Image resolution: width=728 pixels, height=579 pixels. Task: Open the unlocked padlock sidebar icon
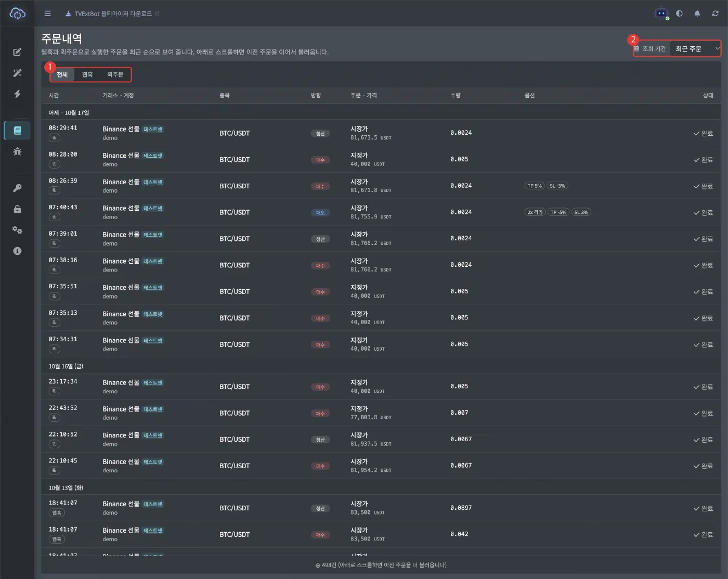pos(17,209)
